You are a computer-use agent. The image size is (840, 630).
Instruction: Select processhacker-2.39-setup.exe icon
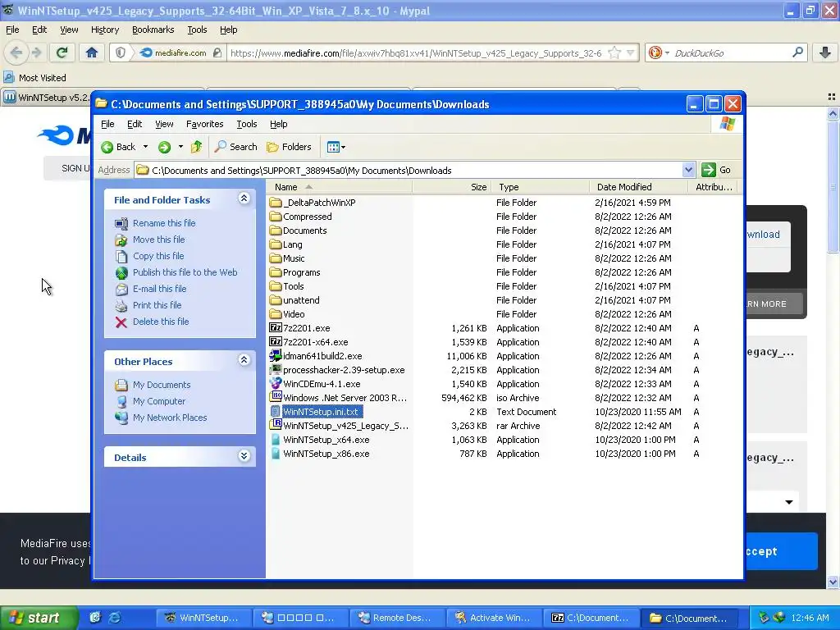pos(276,370)
